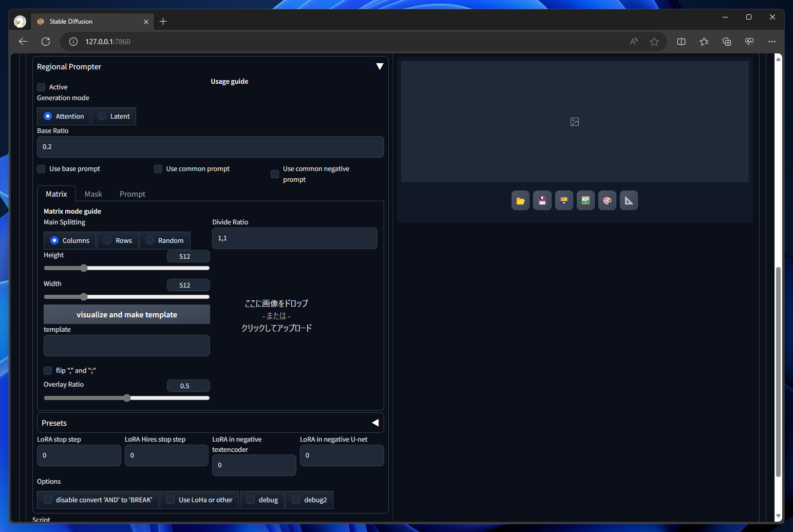
Task: Toggle the debug checkbox
Action: coord(251,500)
